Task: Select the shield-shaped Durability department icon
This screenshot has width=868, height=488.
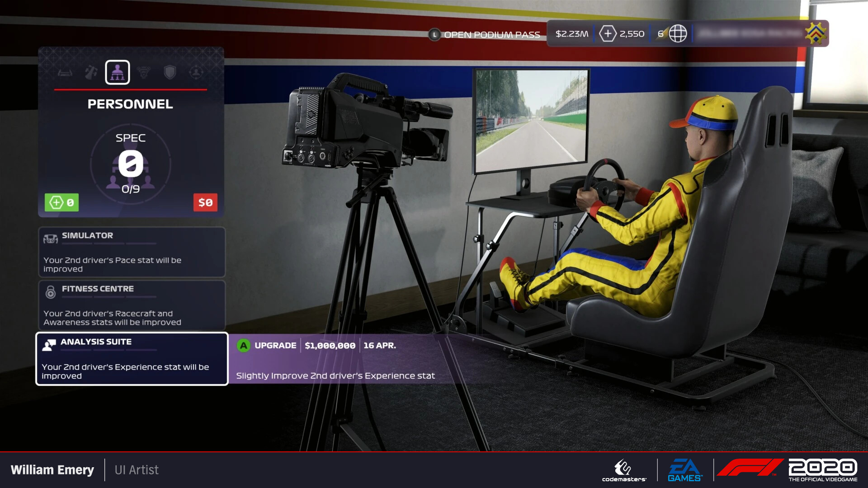Action: tap(170, 72)
